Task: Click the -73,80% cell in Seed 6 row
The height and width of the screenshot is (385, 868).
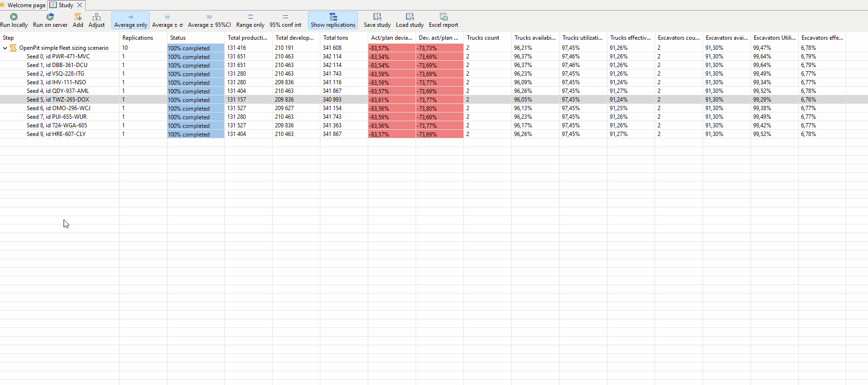Action: tap(439, 108)
